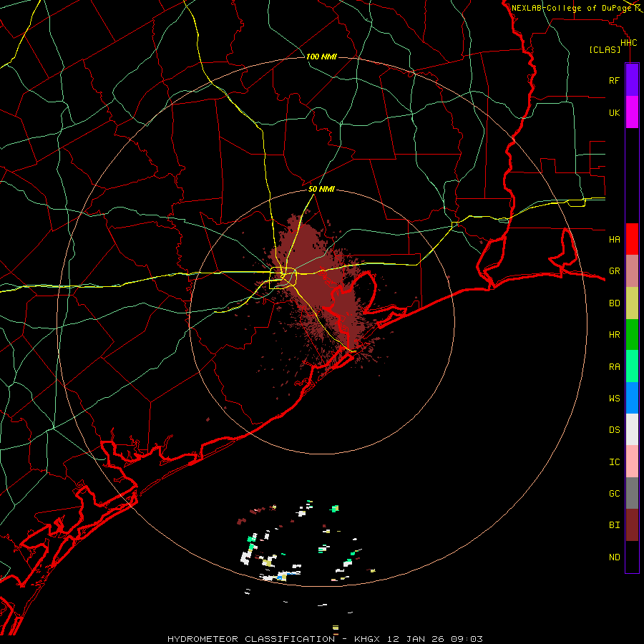Click the white DS legend swatch
The image size is (644, 644).
(x=632, y=429)
